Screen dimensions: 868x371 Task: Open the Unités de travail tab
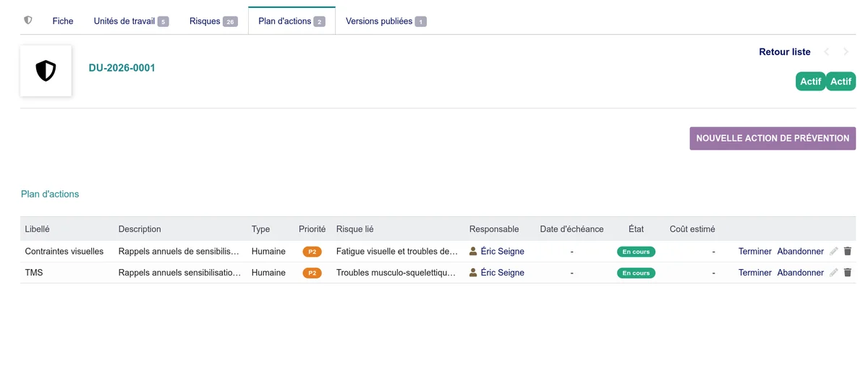131,21
